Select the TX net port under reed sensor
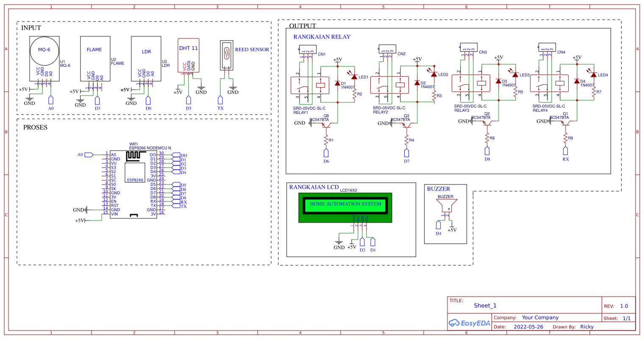 click(220, 100)
